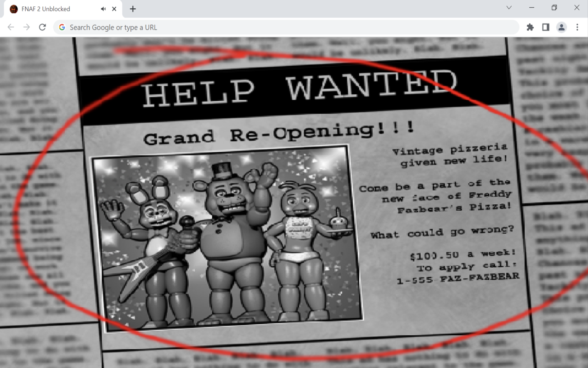Click the "$100.50 a week!" line
The image size is (588, 368).
[463, 254]
